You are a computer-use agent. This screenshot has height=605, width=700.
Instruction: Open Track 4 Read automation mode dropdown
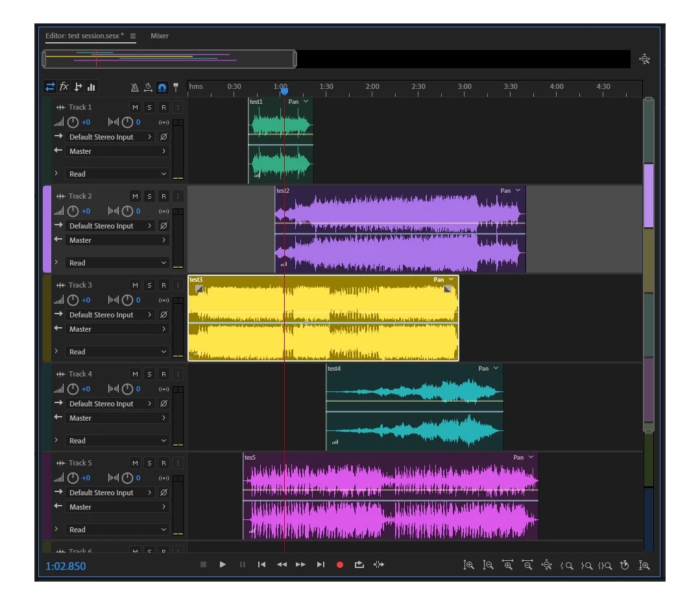[x=117, y=441]
